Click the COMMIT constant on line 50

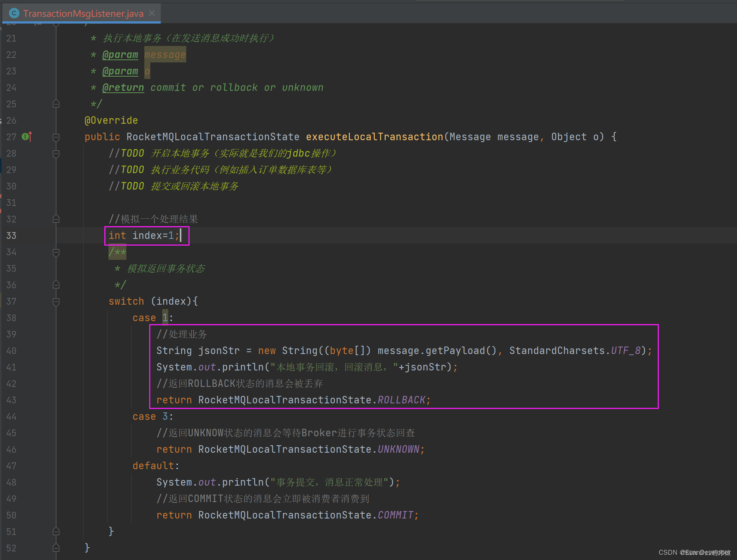point(395,515)
